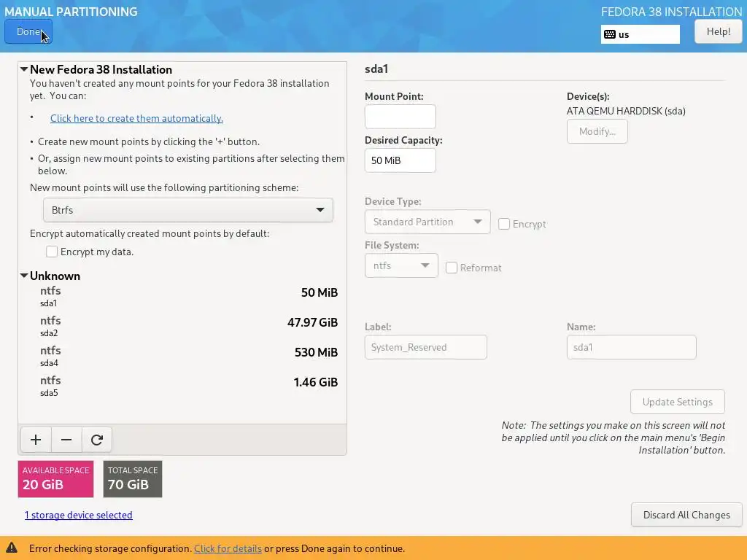The width and height of the screenshot is (747, 560).
Task: Click the Label field containing System_Reserved
Action: pyautogui.click(x=425, y=347)
